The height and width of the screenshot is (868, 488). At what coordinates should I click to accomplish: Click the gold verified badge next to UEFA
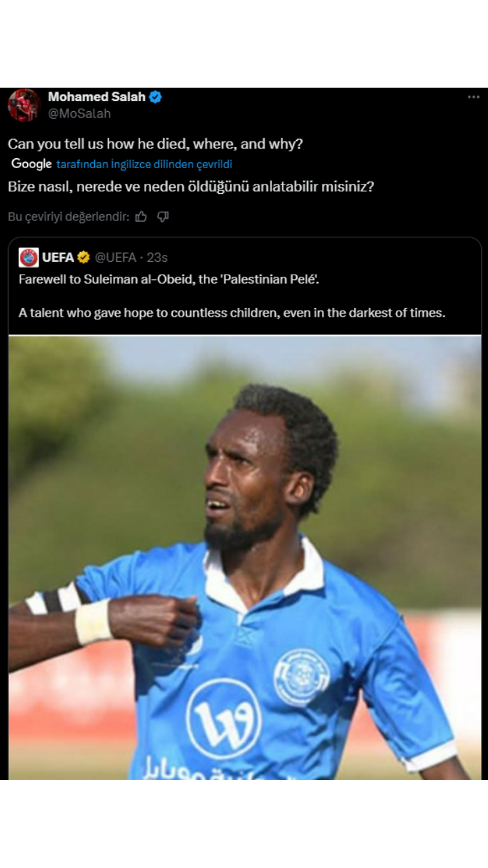click(83, 258)
